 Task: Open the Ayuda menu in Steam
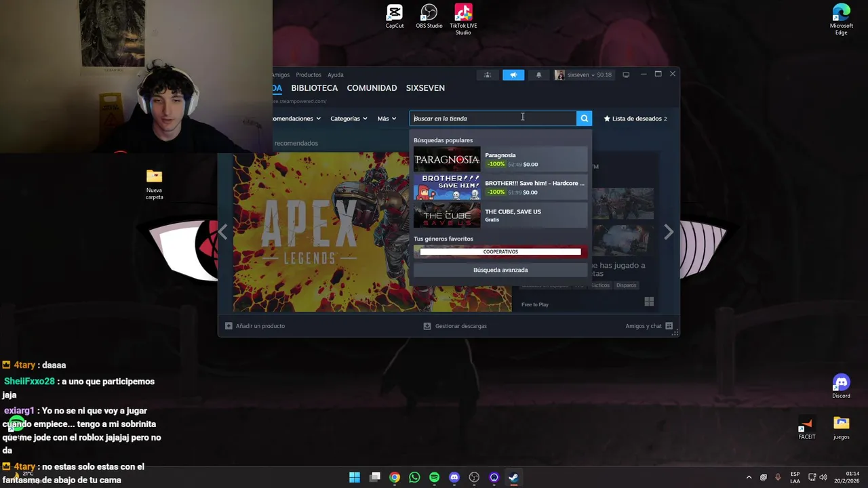click(336, 75)
